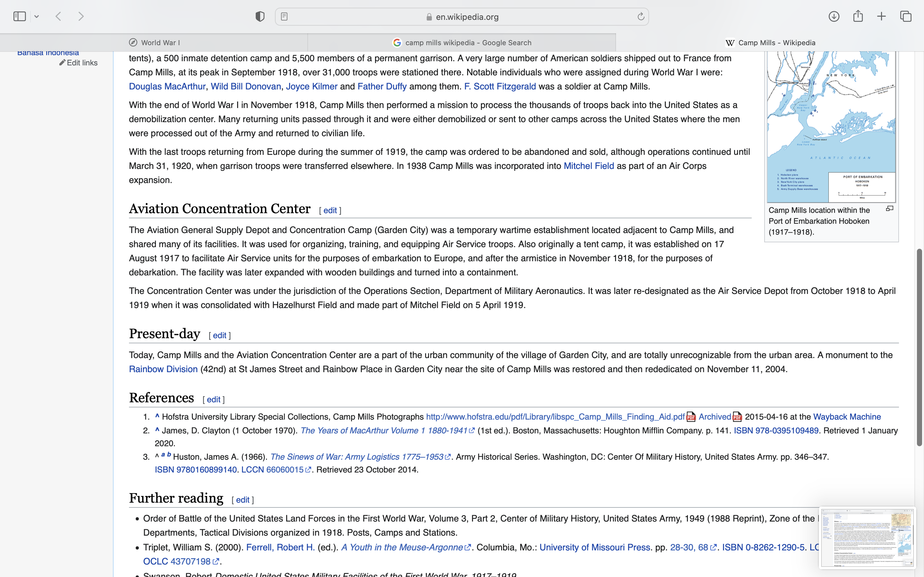
Task: Open the Share menu
Action: (x=858, y=16)
